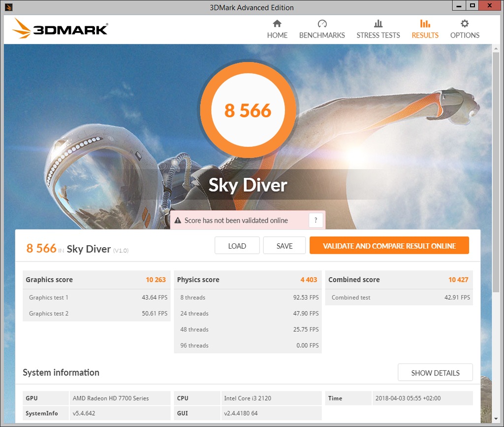Click the Intel Core i3 2120 value

(248, 398)
